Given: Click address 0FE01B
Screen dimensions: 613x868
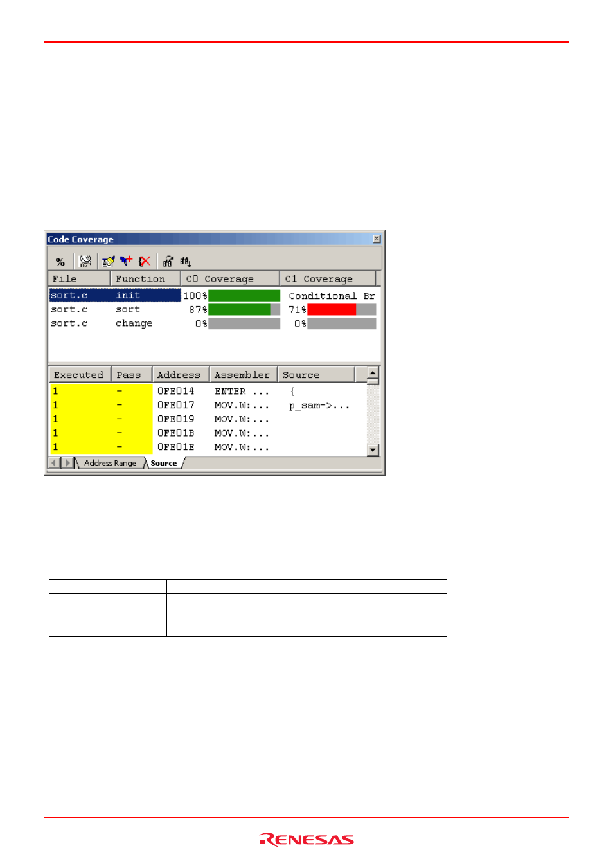Looking at the screenshot, I should click(175, 433).
